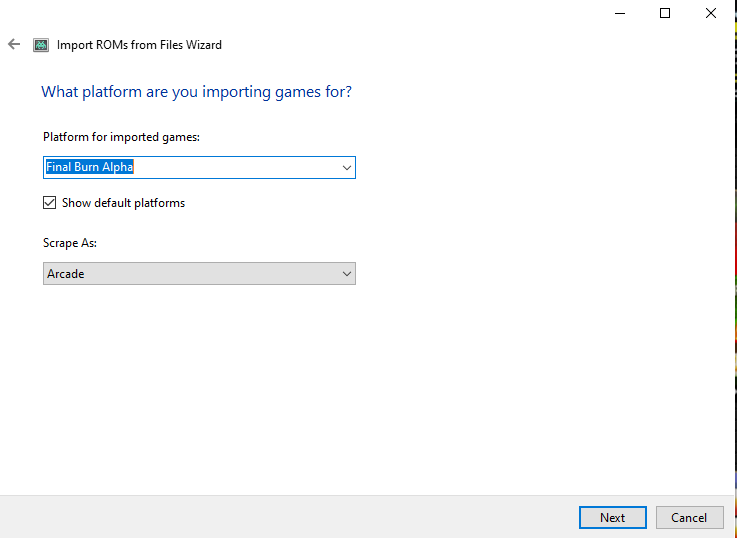The width and height of the screenshot is (737, 538).
Task: Maximize the wizard window
Action: 665,13
